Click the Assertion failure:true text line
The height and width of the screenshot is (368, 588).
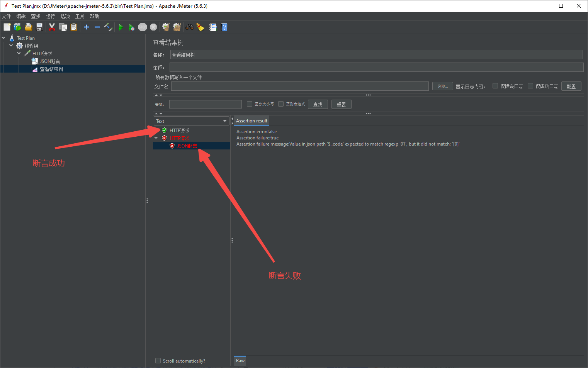[257, 138]
